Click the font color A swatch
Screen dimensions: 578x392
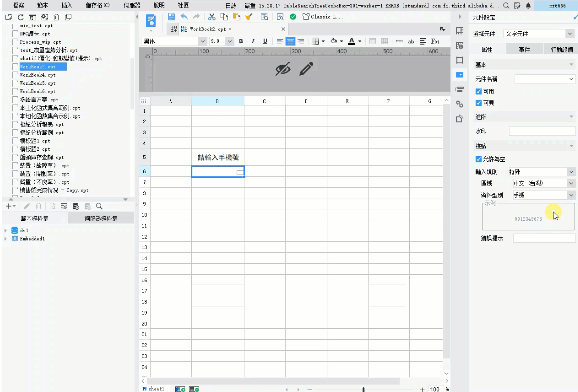[x=351, y=41]
